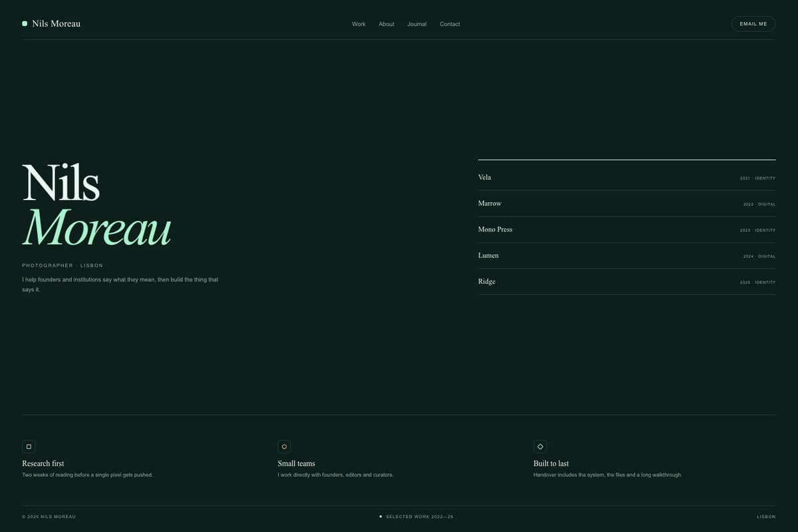
Task: Click the founders, editors and curators description
Action: point(336,475)
